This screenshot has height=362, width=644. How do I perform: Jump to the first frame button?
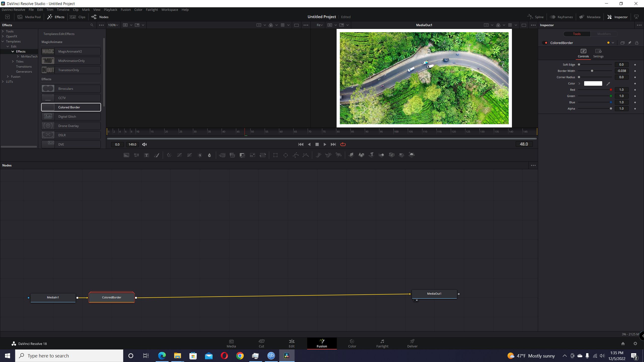tap(301, 144)
